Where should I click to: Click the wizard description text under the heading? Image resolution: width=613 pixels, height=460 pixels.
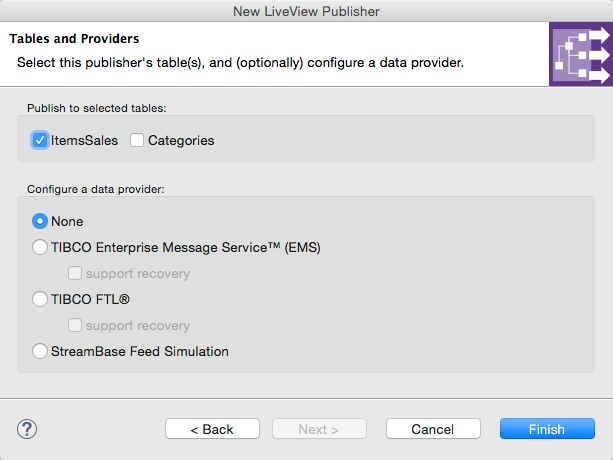(240, 63)
